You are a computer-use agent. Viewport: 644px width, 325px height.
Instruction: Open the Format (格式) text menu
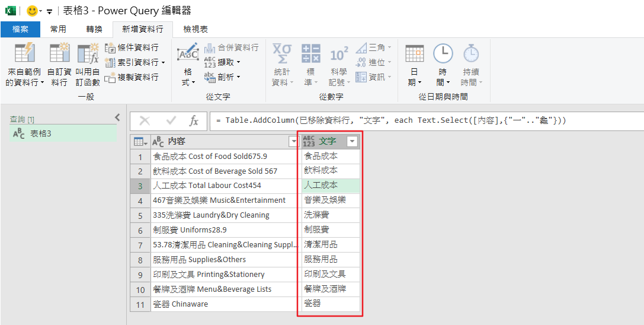188,64
